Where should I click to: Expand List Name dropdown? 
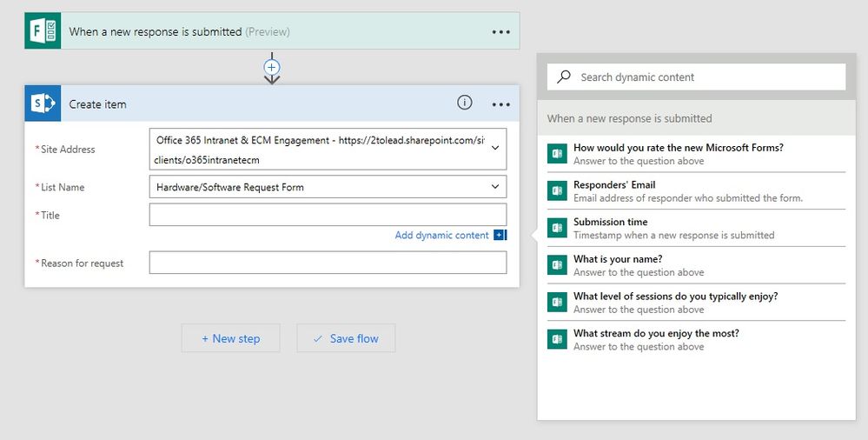[x=495, y=187]
